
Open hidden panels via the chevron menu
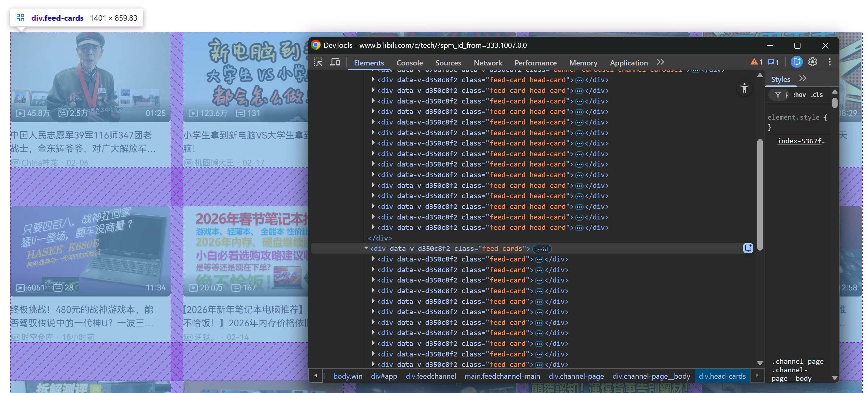click(660, 62)
